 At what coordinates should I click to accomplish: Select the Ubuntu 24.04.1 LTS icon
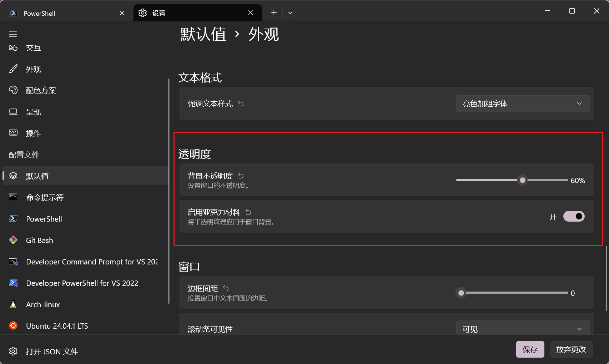tap(13, 326)
